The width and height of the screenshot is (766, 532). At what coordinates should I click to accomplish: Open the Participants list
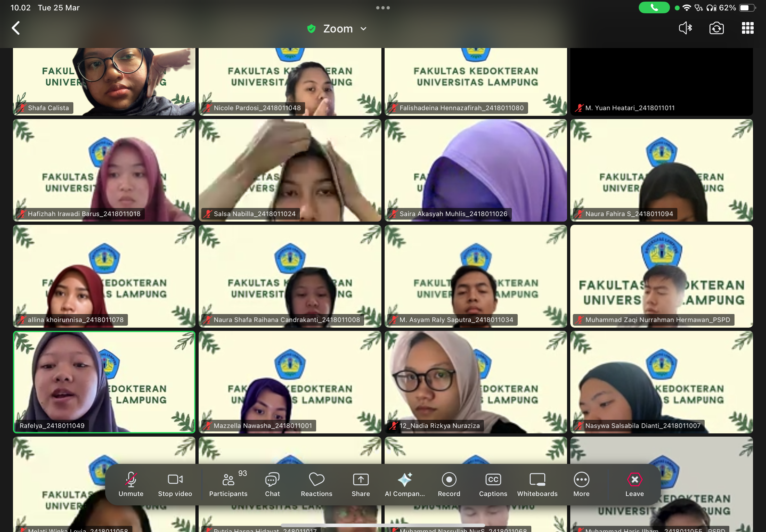click(x=229, y=485)
